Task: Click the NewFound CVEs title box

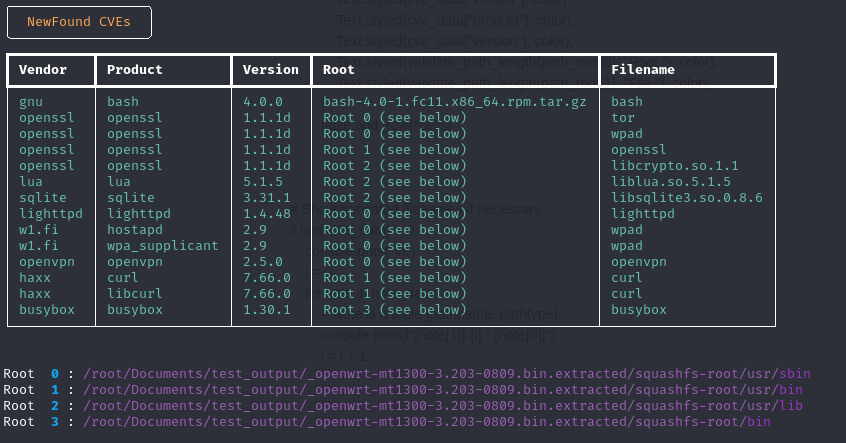Action: (x=79, y=22)
